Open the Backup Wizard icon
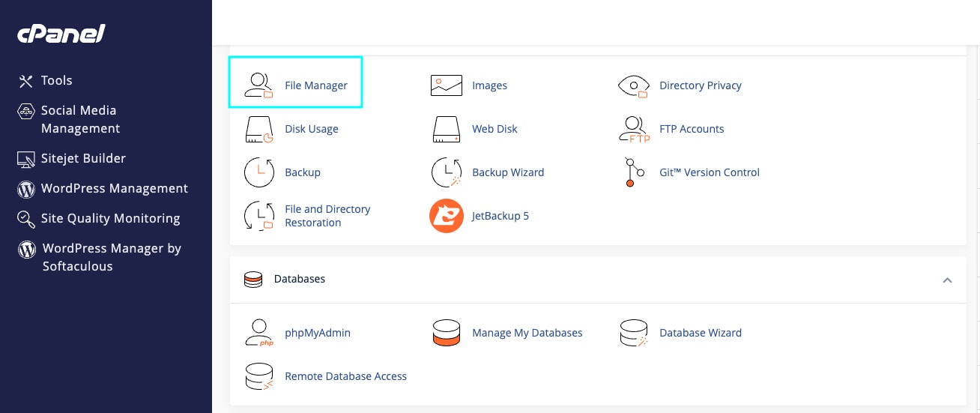The height and width of the screenshot is (413, 980). [446, 172]
